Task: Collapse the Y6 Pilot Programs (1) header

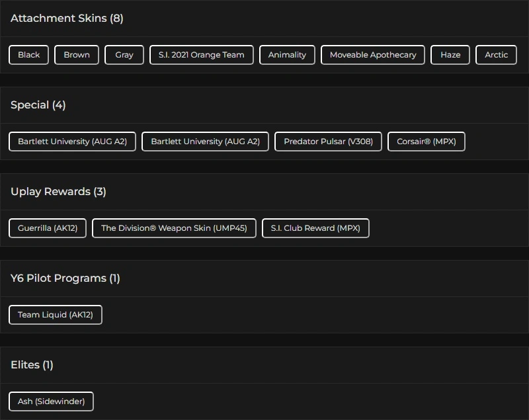Action: tap(65, 278)
